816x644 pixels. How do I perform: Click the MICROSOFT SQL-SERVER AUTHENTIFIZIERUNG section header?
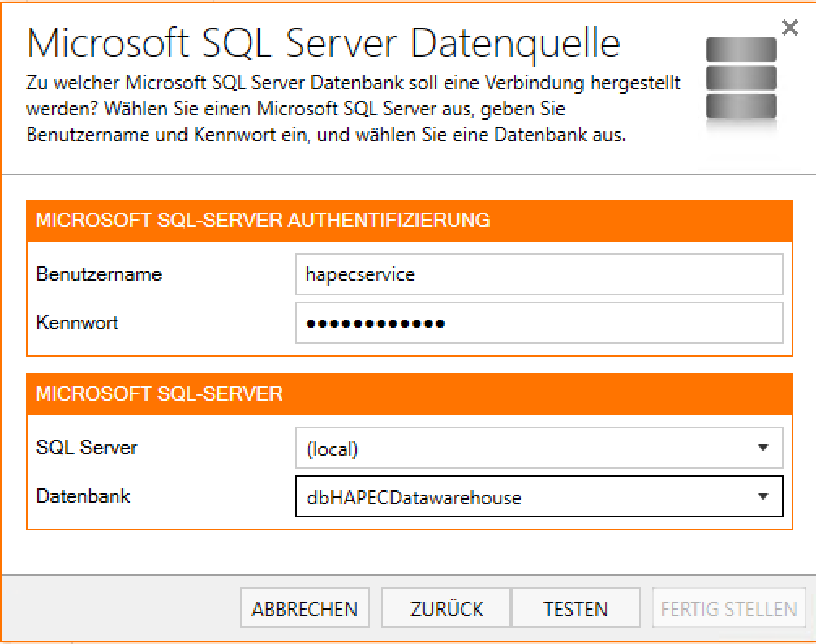point(263,220)
